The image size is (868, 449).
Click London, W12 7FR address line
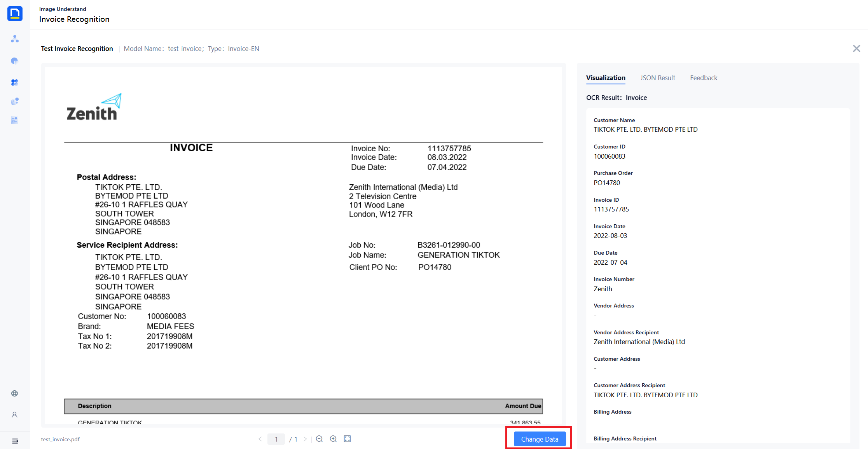coord(381,214)
